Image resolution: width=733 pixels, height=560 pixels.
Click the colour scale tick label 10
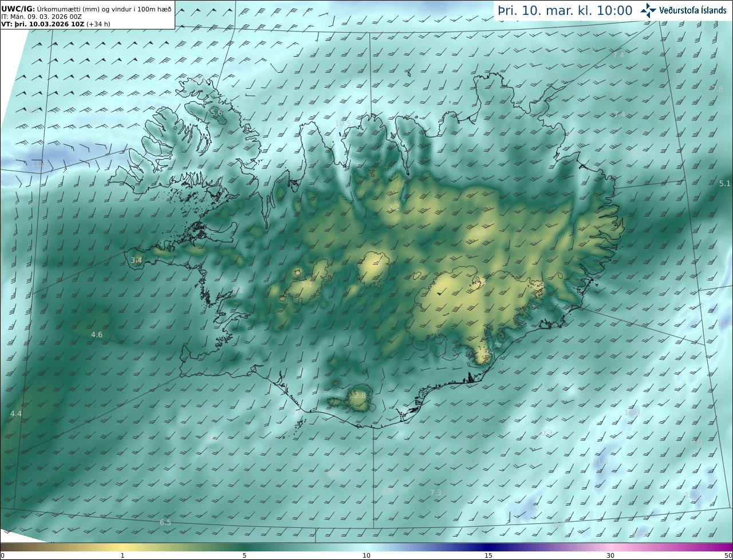click(366, 555)
